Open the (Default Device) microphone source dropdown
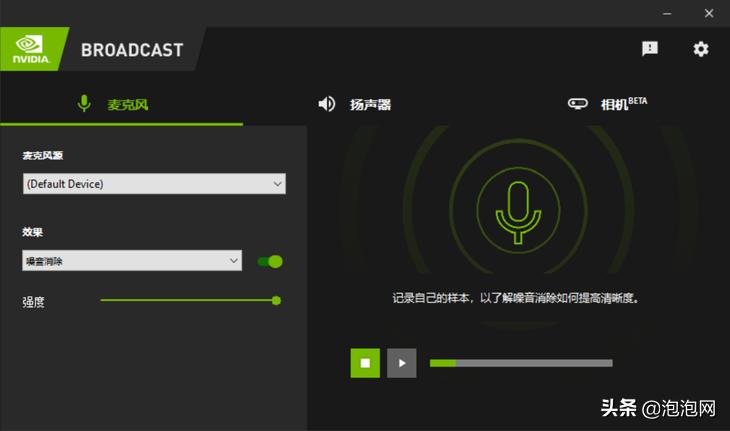The image size is (730, 431). click(x=154, y=184)
